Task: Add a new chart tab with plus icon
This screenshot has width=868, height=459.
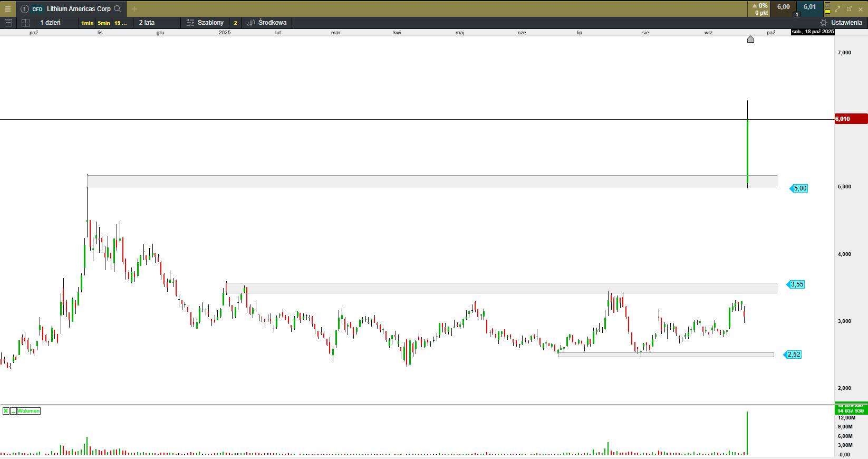Action: [134, 9]
